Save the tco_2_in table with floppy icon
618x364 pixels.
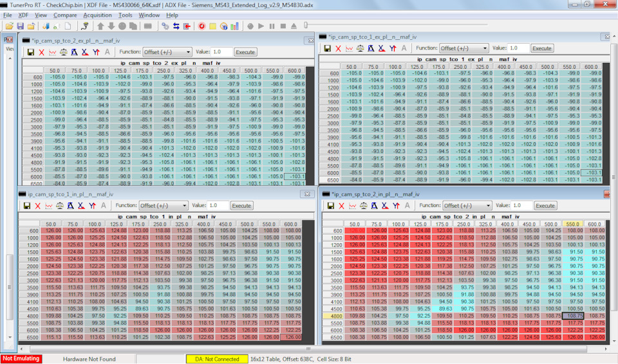pyautogui.click(x=331, y=206)
